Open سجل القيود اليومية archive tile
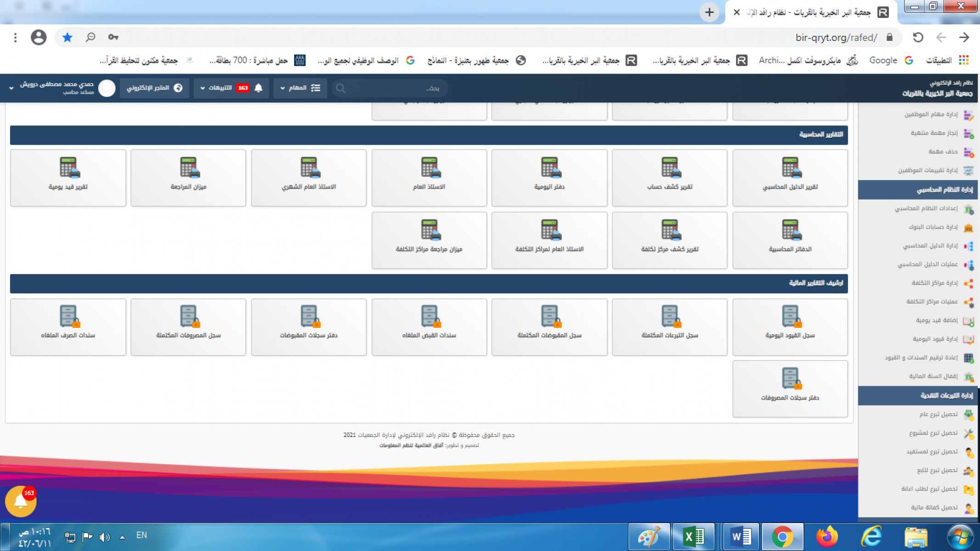 click(790, 327)
